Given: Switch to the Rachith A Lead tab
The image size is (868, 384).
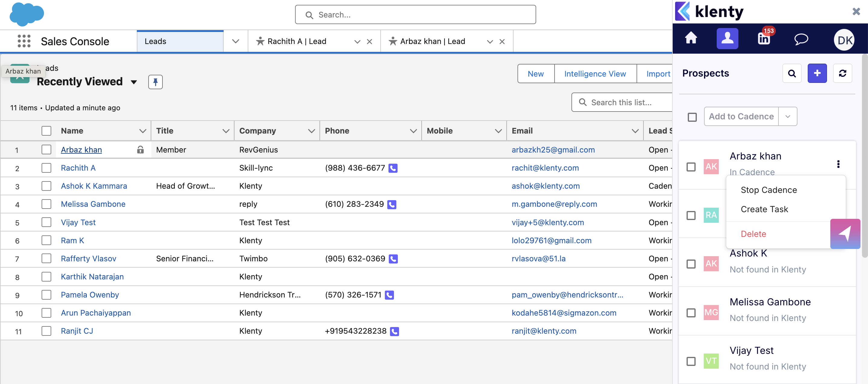Looking at the screenshot, I should (x=297, y=41).
